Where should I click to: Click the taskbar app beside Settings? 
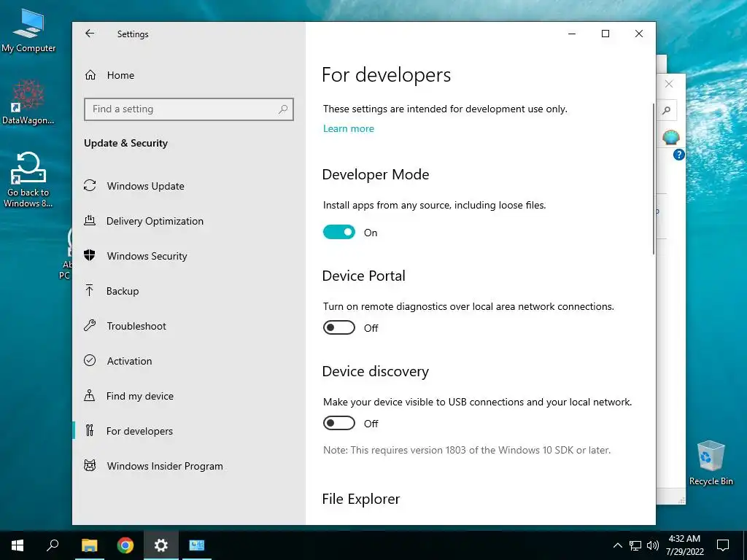click(x=196, y=545)
